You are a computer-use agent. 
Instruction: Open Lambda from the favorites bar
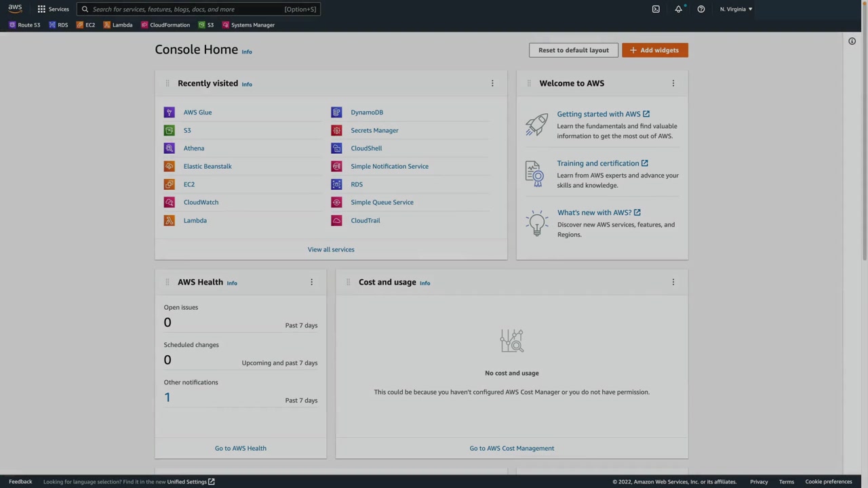118,25
